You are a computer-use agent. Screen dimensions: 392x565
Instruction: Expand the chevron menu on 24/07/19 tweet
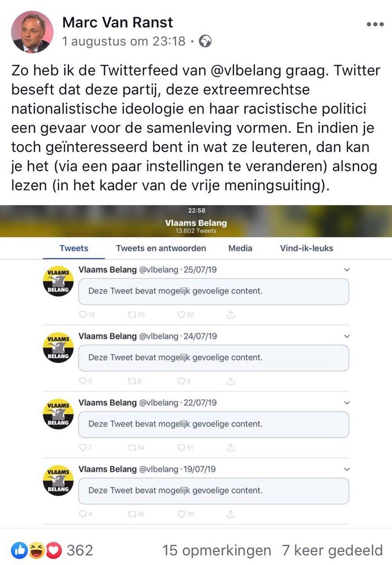[347, 336]
